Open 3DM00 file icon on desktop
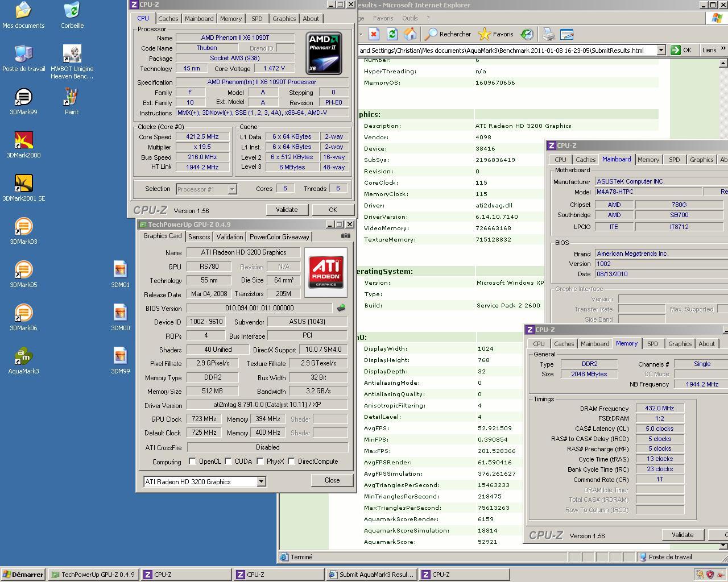 click(x=120, y=318)
